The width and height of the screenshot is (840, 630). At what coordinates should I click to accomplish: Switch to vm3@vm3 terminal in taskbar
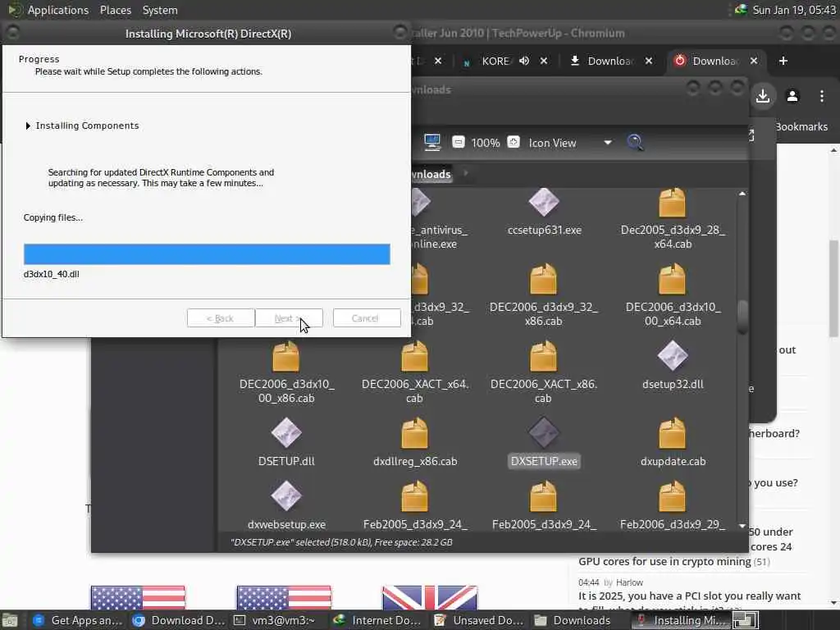coord(274,621)
